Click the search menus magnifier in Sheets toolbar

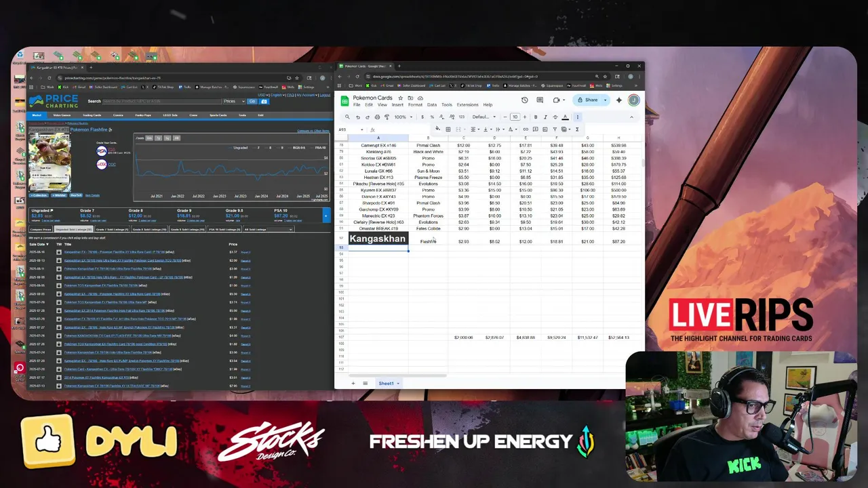click(347, 117)
